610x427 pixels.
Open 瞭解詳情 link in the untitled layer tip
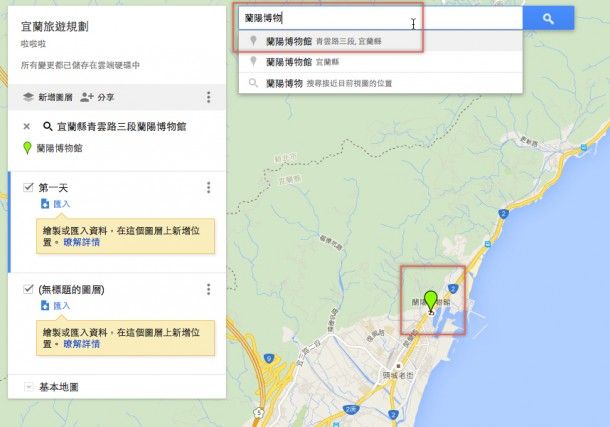pyautogui.click(x=82, y=344)
